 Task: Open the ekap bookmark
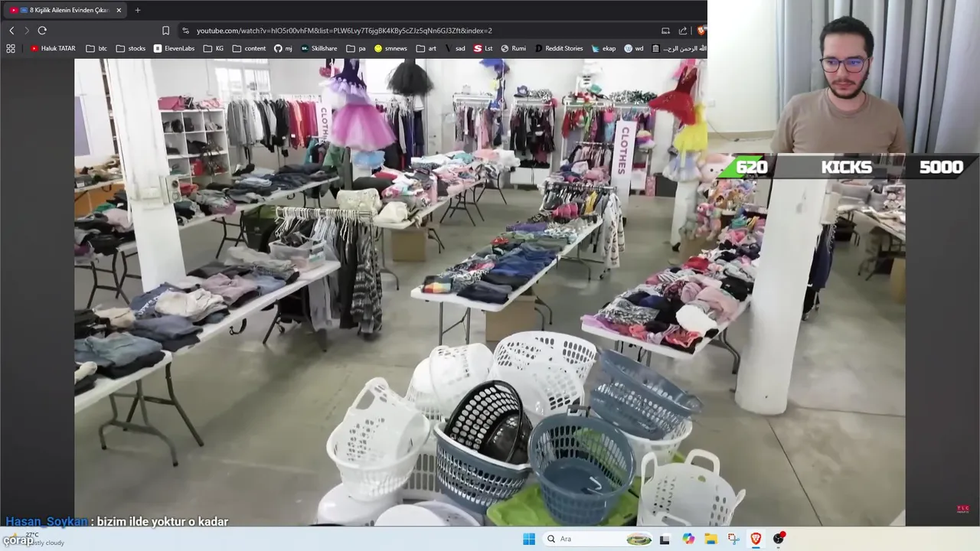click(603, 48)
